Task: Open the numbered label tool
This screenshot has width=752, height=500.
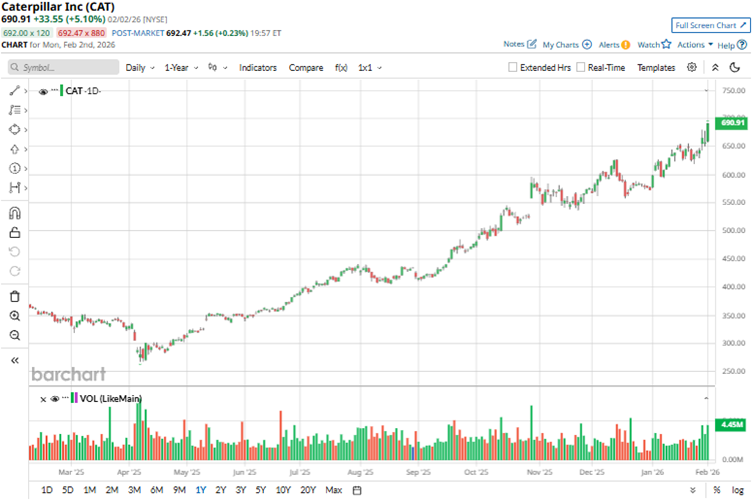Action: pyautogui.click(x=14, y=168)
